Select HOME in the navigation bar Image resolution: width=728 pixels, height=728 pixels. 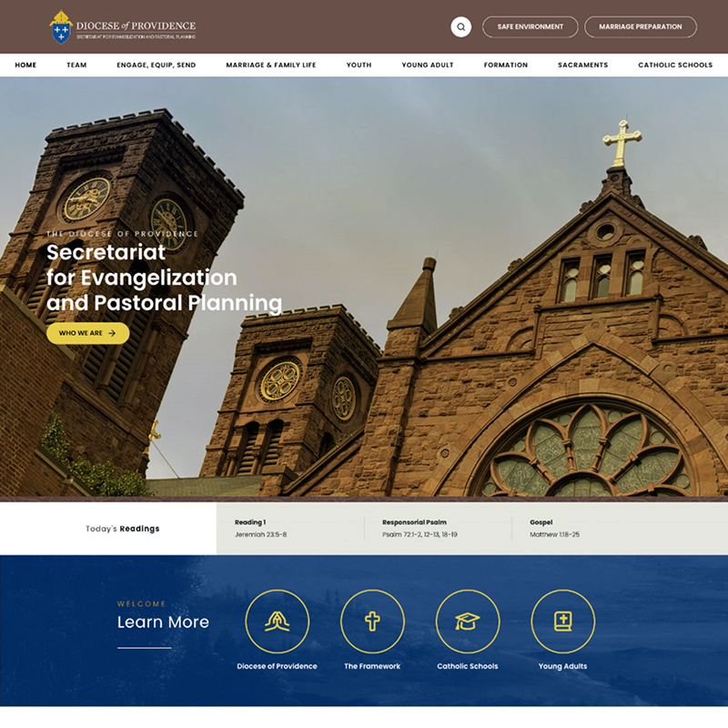pyautogui.click(x=26, y=65)
